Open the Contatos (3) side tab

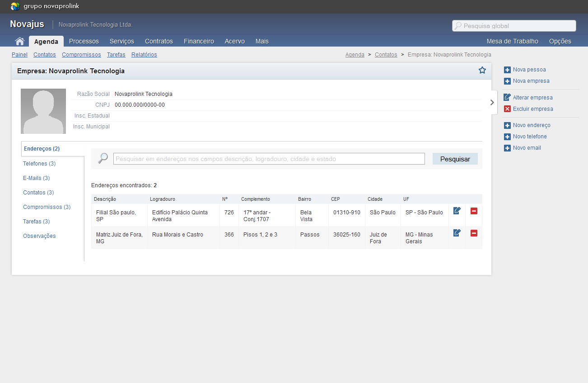tap(38, 192)
